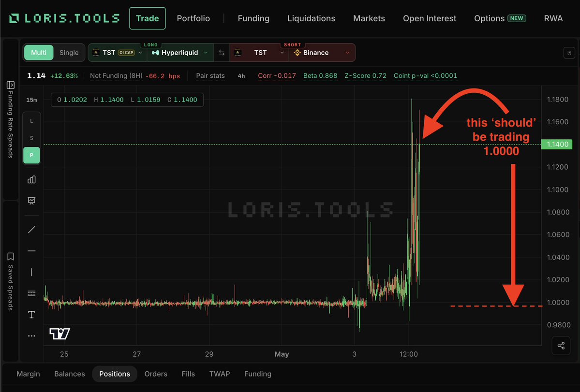Open Open Interest page
580x392 pixels.
(430, 18)
